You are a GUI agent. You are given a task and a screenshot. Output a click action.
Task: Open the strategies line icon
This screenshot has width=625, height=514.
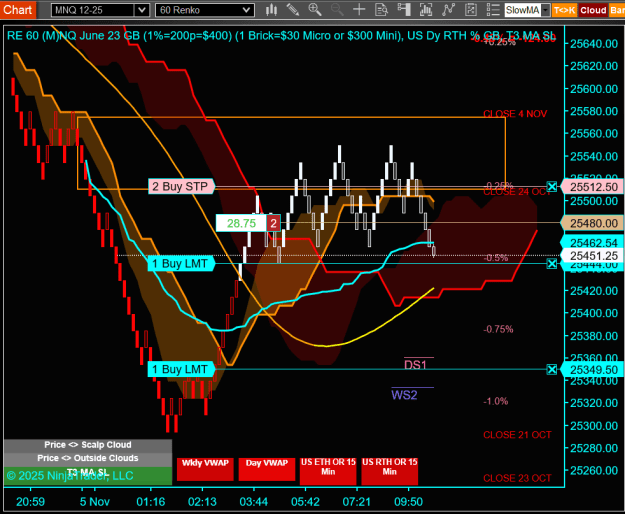[x=448, y=10]
